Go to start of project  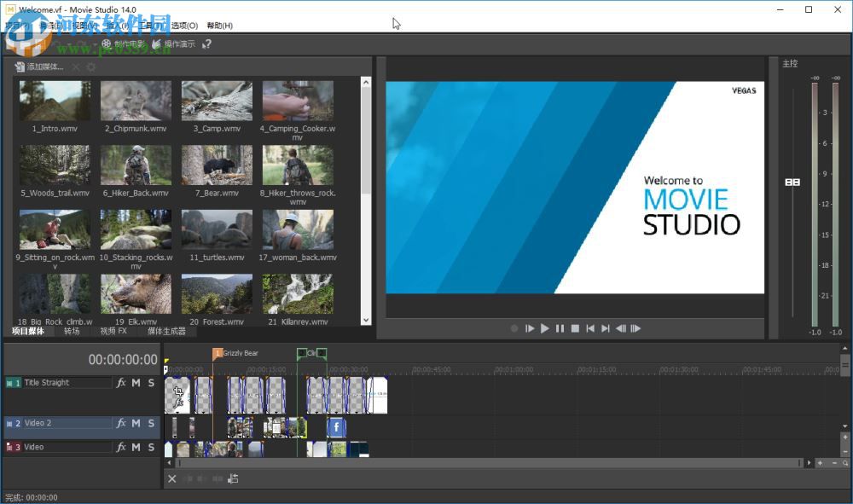(590, 328)
